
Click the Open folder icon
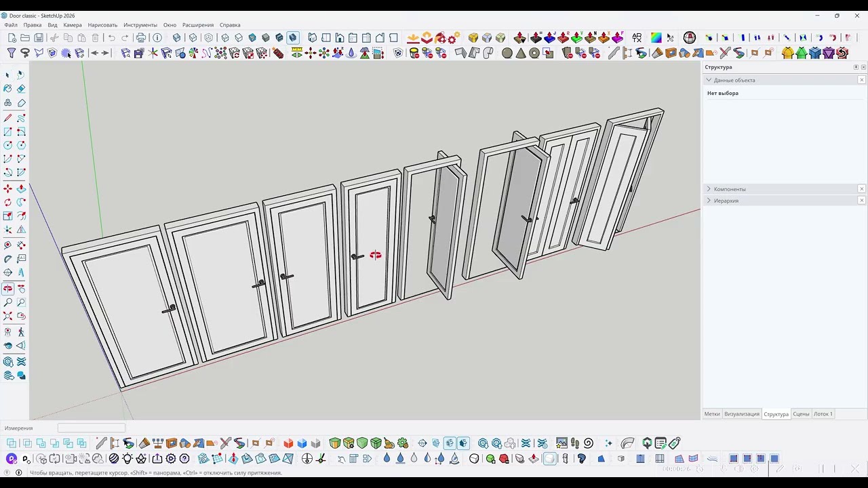tap(25, 38)
